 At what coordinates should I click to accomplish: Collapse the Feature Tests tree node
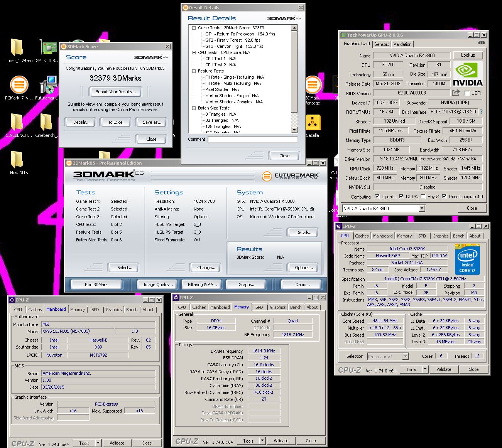pyautogui.click(x=194, y=71)
